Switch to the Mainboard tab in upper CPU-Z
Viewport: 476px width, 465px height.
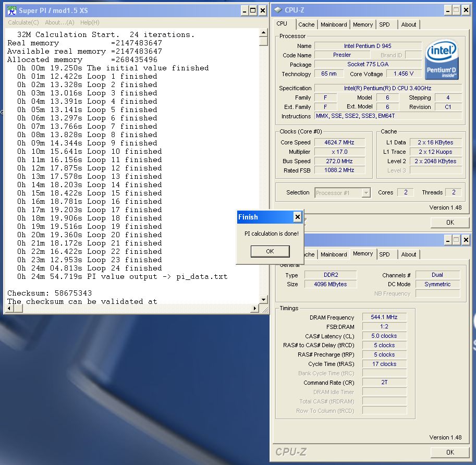(334, 25)
